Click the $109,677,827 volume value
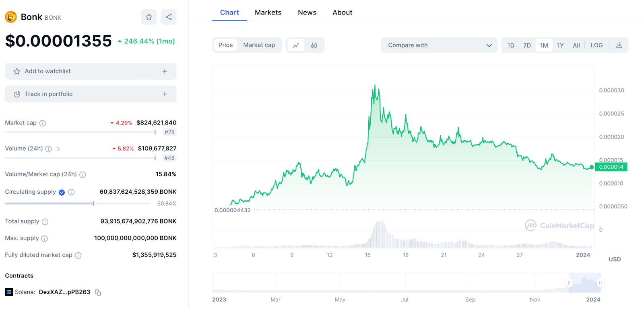Screen dimensions: 644x310 (157, 149)
